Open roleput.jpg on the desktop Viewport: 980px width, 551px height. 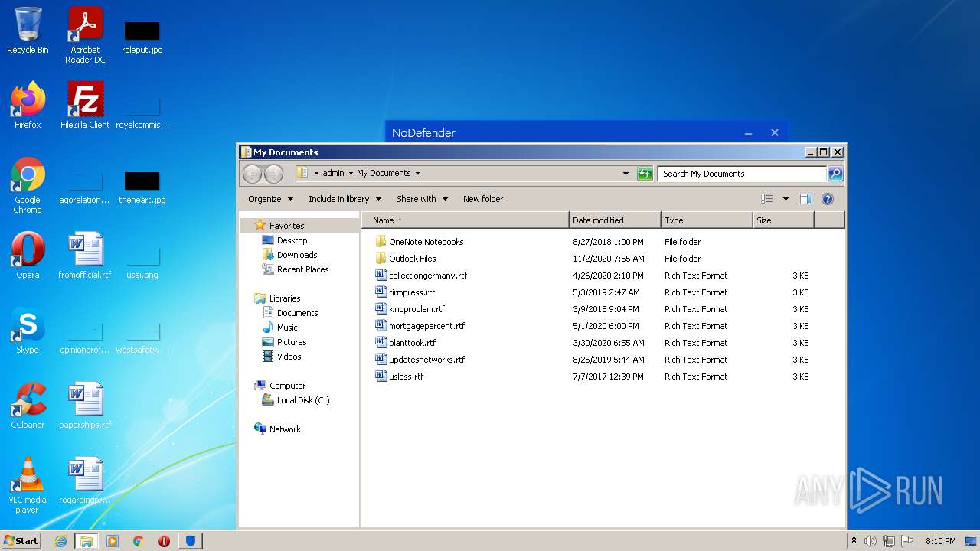(142, 36)
